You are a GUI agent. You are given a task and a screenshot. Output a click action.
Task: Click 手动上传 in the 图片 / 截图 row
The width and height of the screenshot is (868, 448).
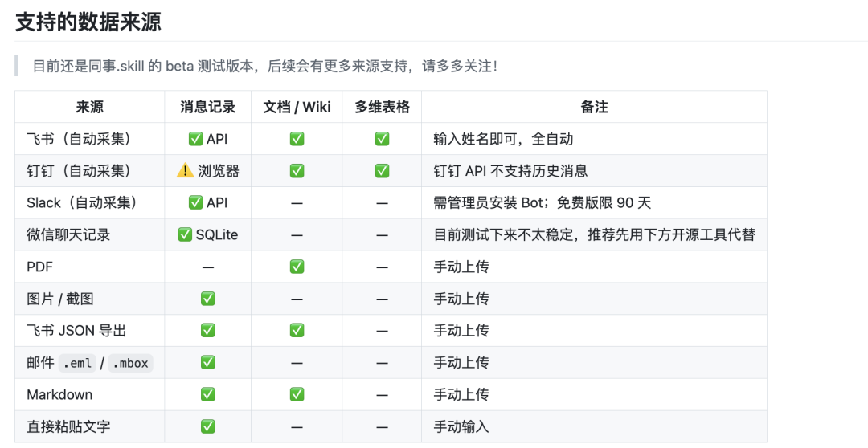pos(461,299)
